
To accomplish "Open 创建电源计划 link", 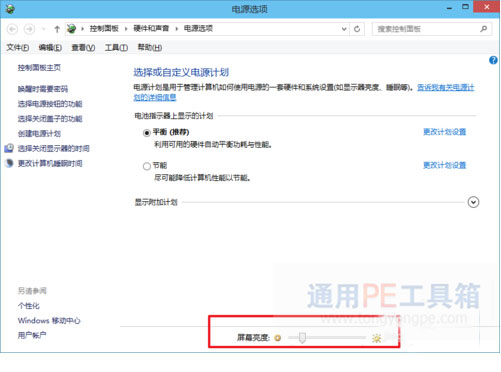I will (39, 134).
